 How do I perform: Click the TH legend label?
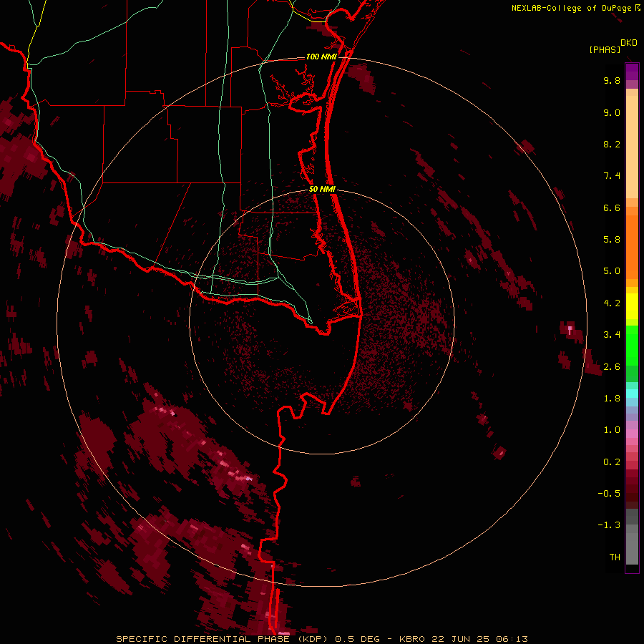tap(615, 557)
